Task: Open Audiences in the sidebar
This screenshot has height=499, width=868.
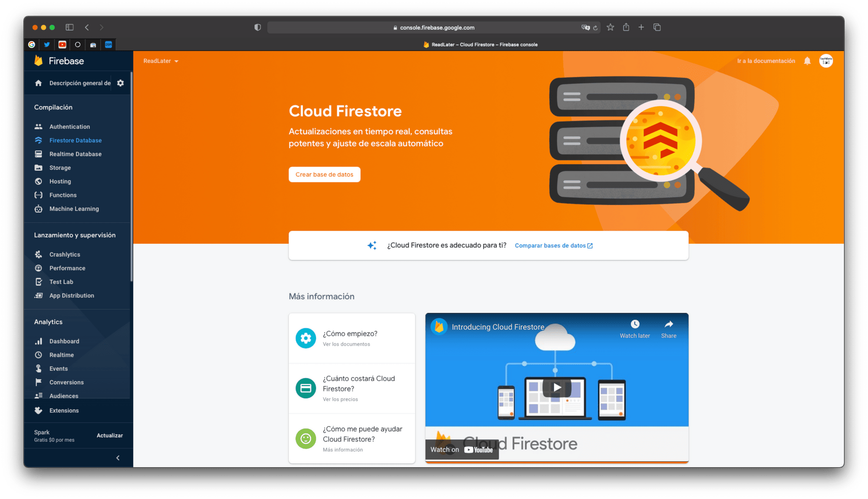Action: (64, 396)
